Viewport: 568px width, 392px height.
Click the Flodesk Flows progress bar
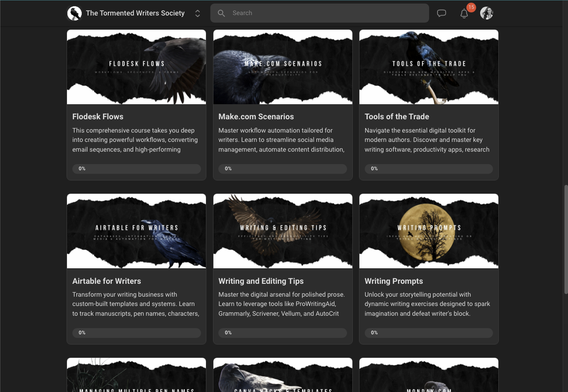(136, 169)
